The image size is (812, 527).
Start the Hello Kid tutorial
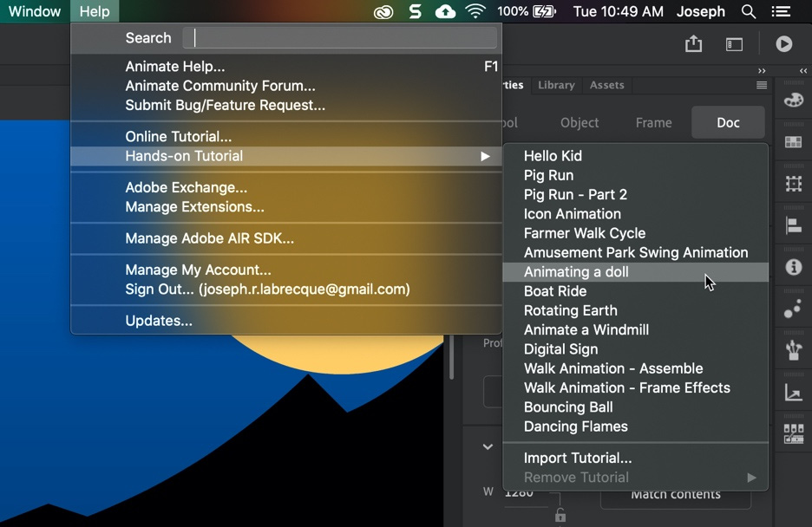click(x=635, y=156)
